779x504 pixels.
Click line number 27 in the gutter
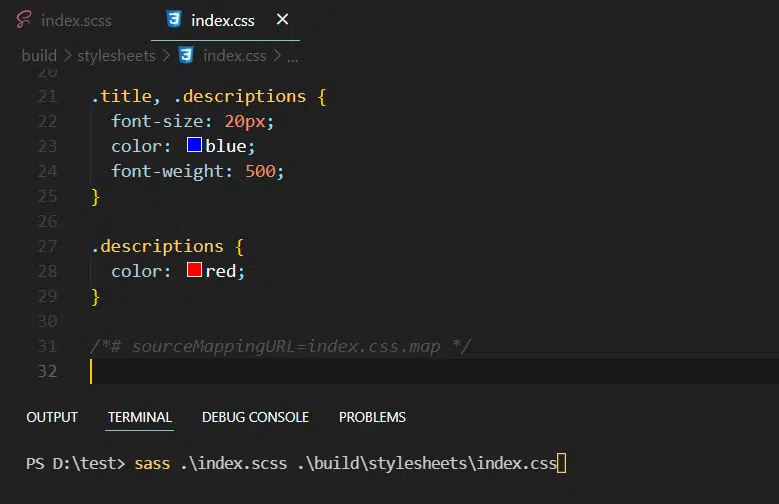pos(47,246)
